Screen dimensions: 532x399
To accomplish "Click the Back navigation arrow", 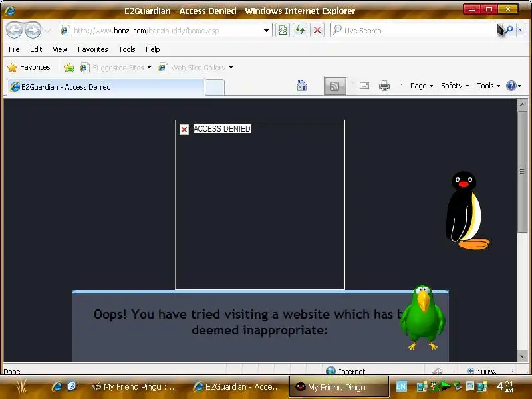I will [x=14, y=30].
